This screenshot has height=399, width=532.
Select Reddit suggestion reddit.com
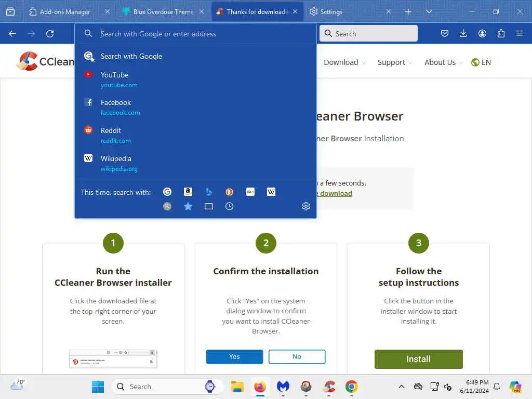tap(195, 136)
